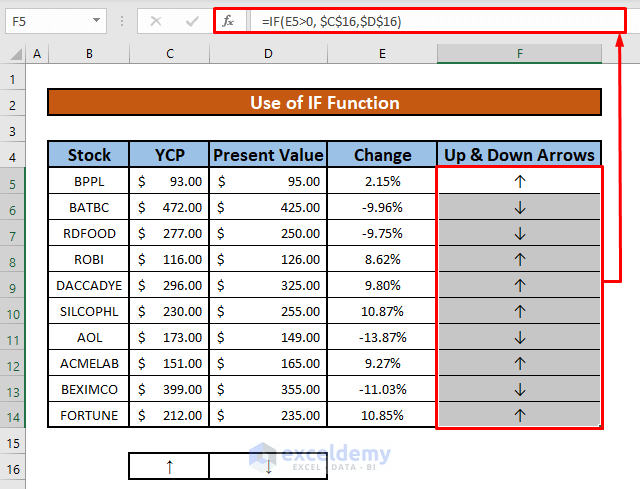Select row 5 header

coord(13,181)
